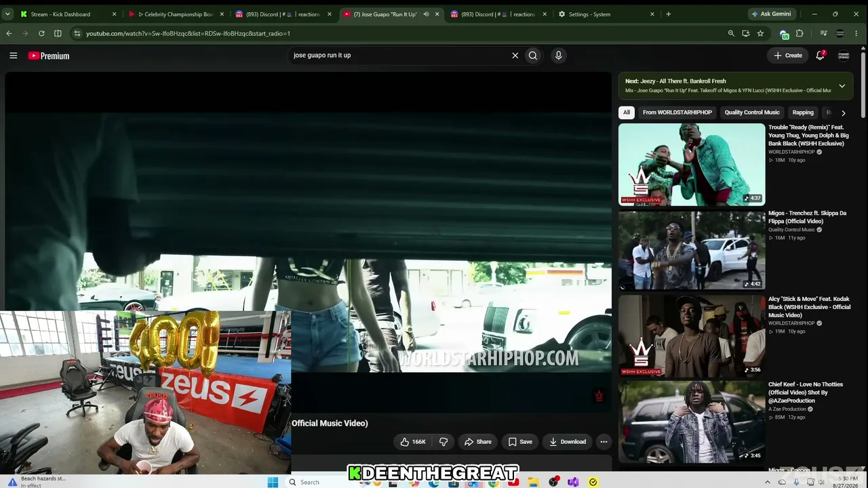Open the YouTube account avatar menu
The image size is (868, 488).
[844, 56]
